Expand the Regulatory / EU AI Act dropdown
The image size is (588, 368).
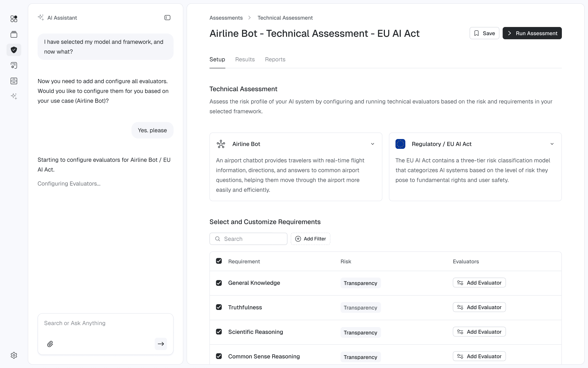552,144
